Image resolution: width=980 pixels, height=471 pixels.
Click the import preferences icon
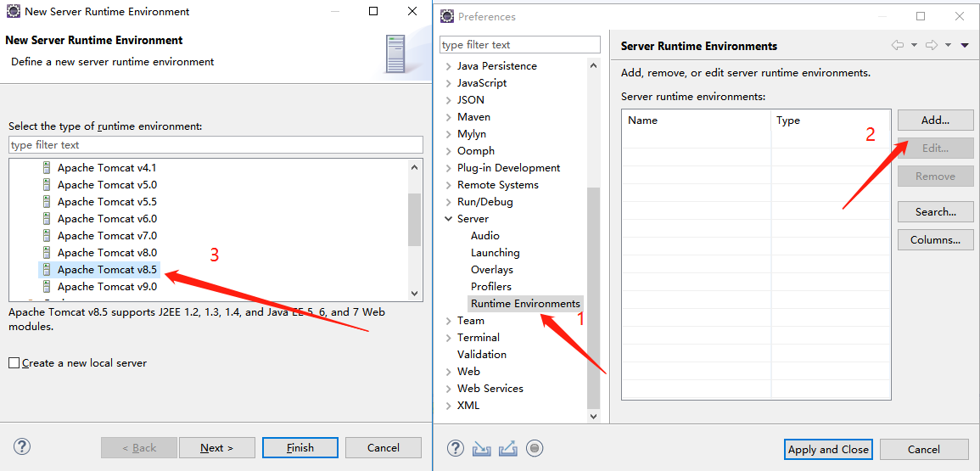[482, 448]
